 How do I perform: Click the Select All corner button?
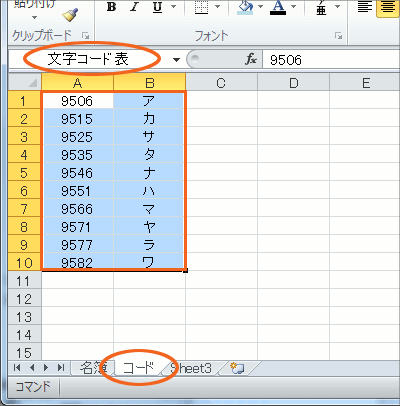(x=25, y=82)
